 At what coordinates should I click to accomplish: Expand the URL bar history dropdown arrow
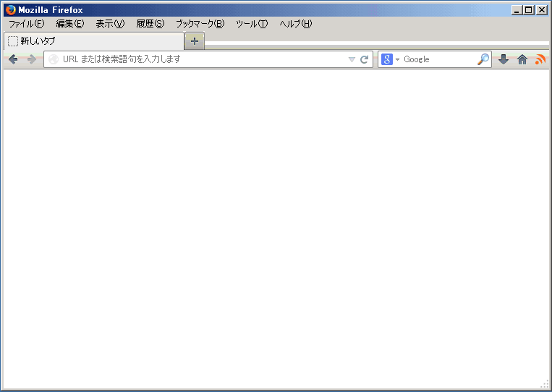pos(352,59)
